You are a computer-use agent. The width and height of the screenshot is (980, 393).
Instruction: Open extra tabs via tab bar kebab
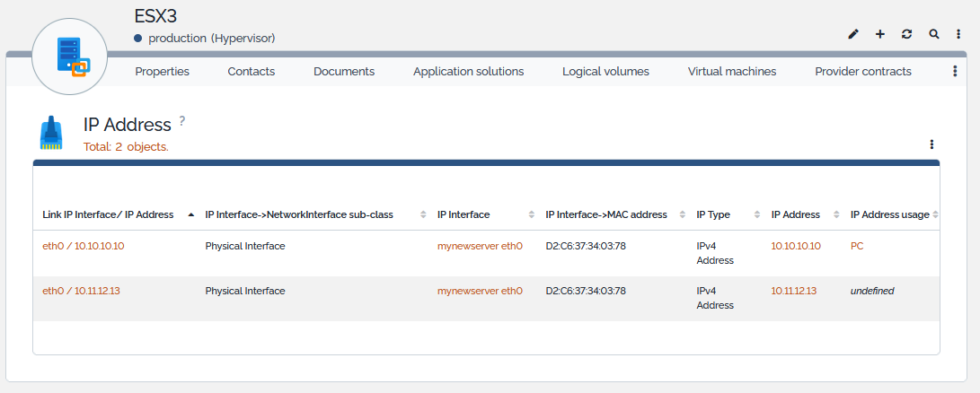coord(955,72)
